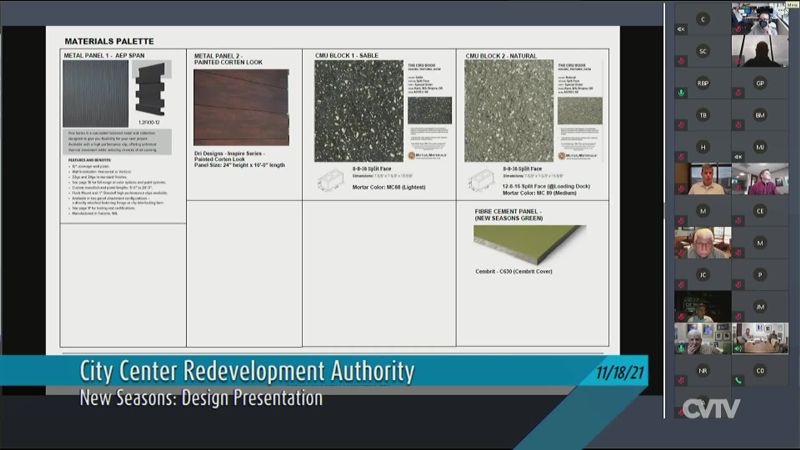Select the CE participant tile
Screen dimensions: 800x450
(x=760, y=211)
